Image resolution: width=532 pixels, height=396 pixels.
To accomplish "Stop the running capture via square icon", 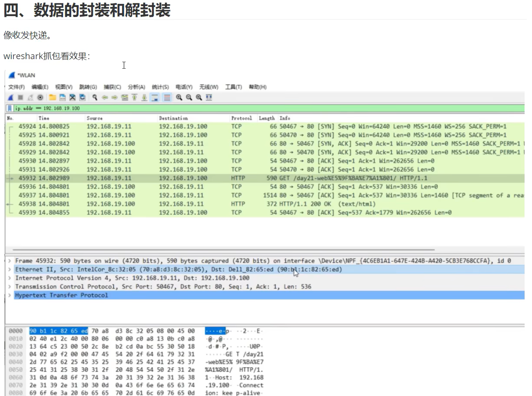I will click(20, 98).
